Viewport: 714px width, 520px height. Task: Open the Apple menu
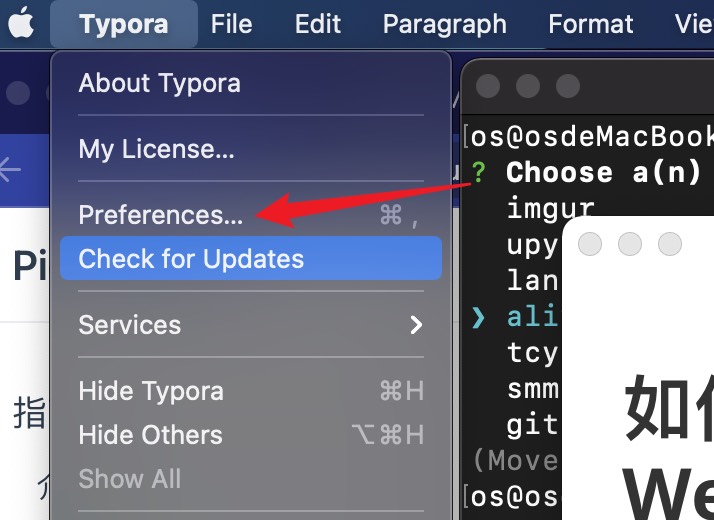coord(21,24)
